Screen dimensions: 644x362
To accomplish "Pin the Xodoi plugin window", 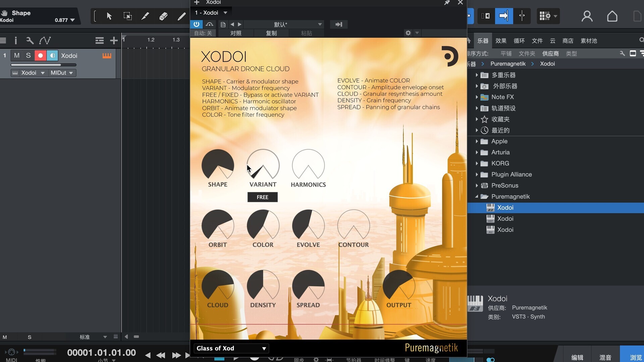I will point(447,3).
